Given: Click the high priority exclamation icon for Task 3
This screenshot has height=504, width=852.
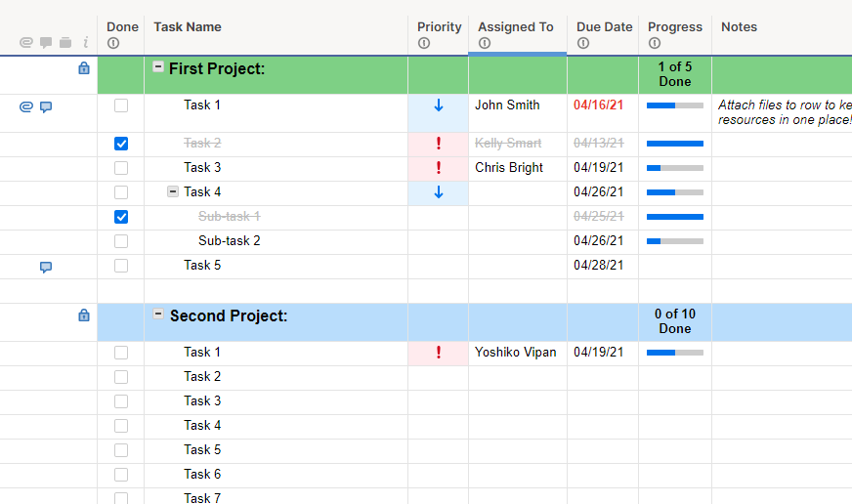Looking at the screenshot, I should pos(439,168).
